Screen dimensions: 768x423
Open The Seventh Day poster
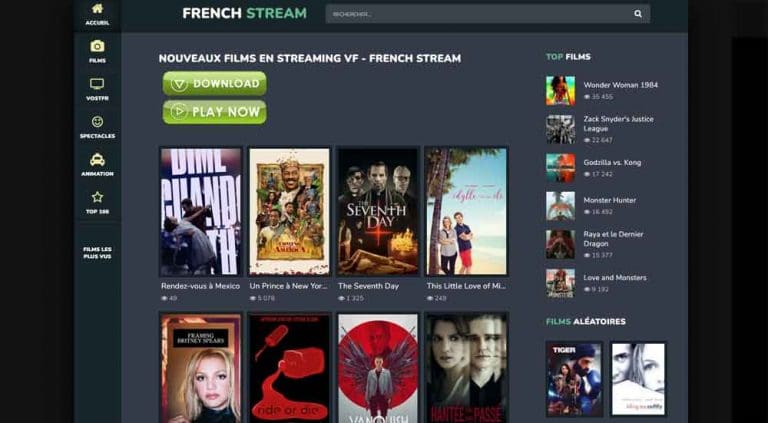[x=378, y=212]
